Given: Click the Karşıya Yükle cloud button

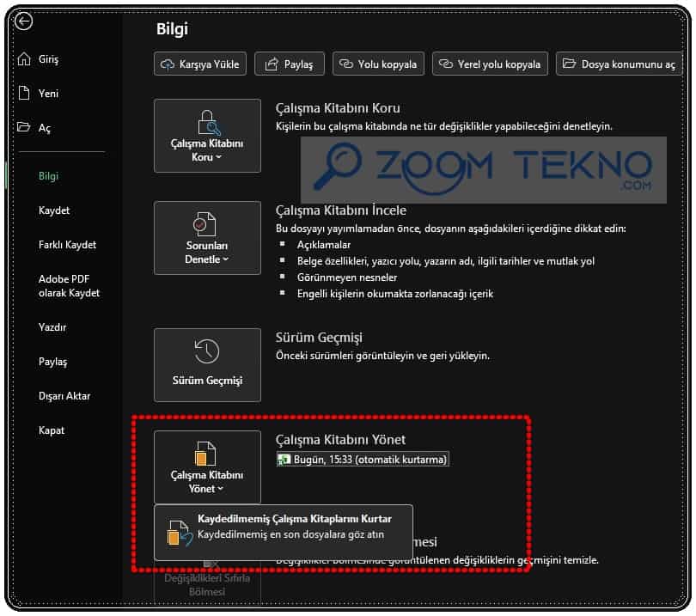Looking at the screenshot, I should coord(200,64).
